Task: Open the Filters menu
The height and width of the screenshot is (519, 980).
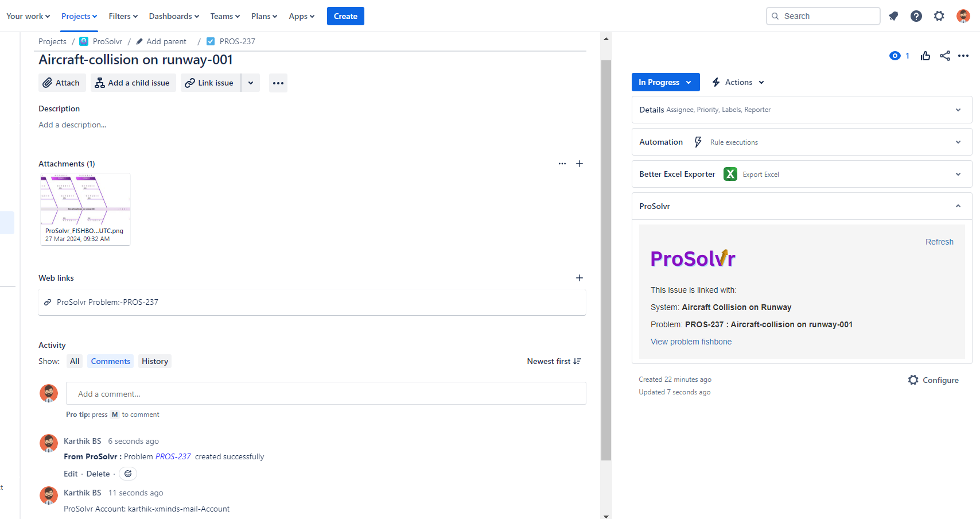Action: [123, 16]
